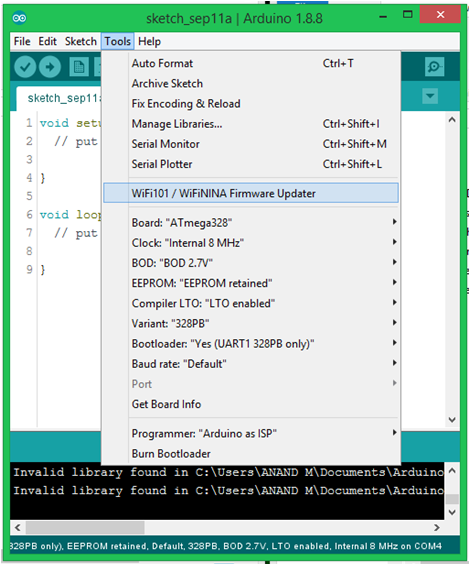The width and height of the screenshot is (470, 565).
Task: Click line 6 "void loop" code text
Action: pyautogui.click(x=70, y=215)
